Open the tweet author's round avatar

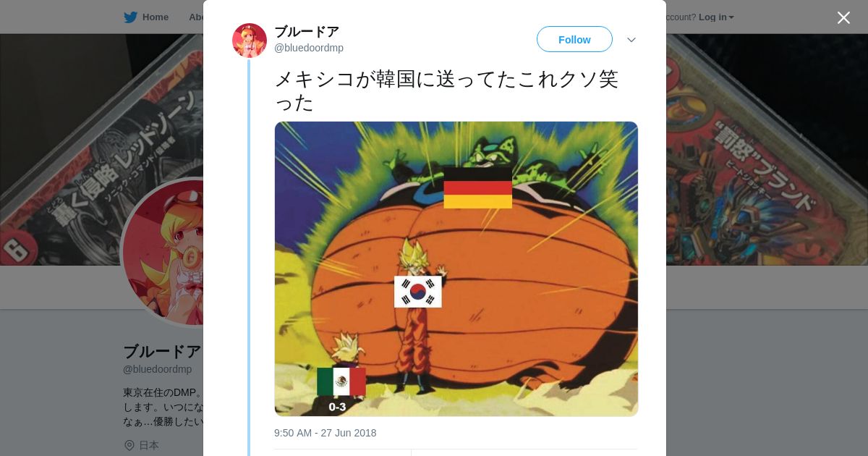point(250,40)
